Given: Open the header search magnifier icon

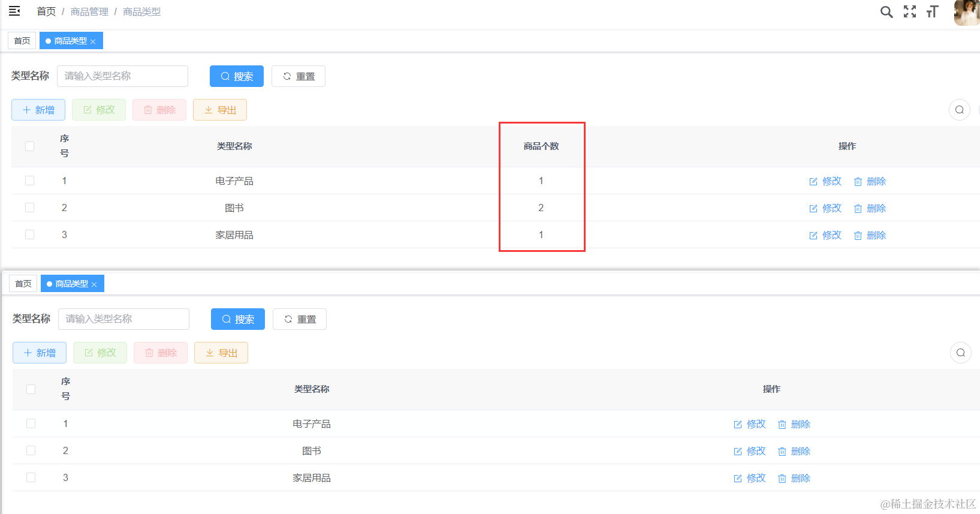Looking at the screenshot, I should coord(886,12).
